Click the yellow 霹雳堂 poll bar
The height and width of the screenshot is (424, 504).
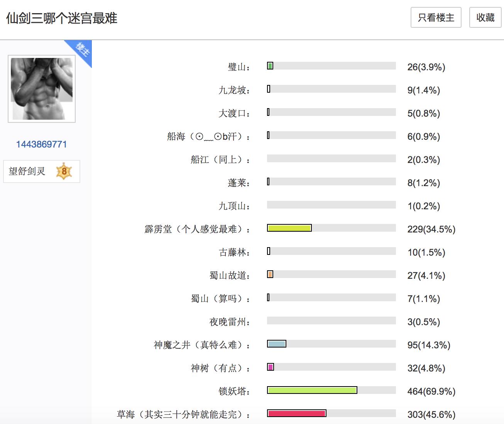[x=289, y=228]
